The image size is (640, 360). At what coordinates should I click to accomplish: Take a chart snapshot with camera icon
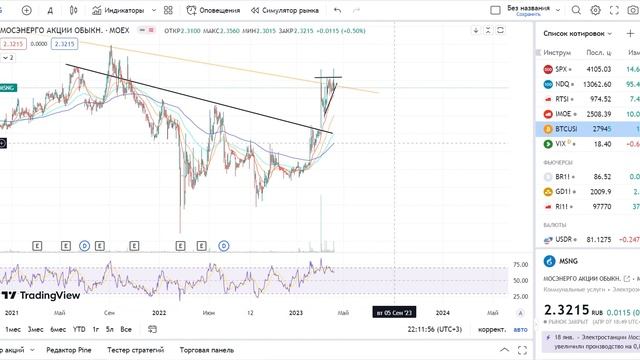[x=633, y=10]
